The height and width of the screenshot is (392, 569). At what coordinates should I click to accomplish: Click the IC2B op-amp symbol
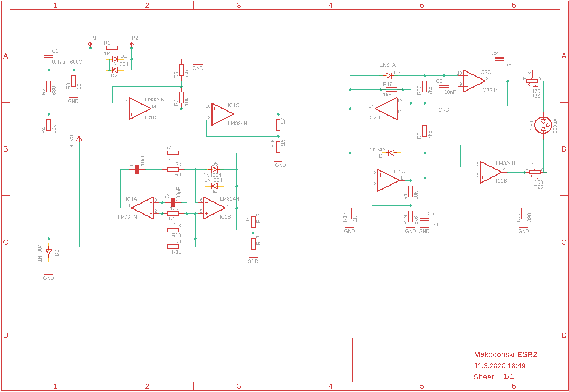490,172
